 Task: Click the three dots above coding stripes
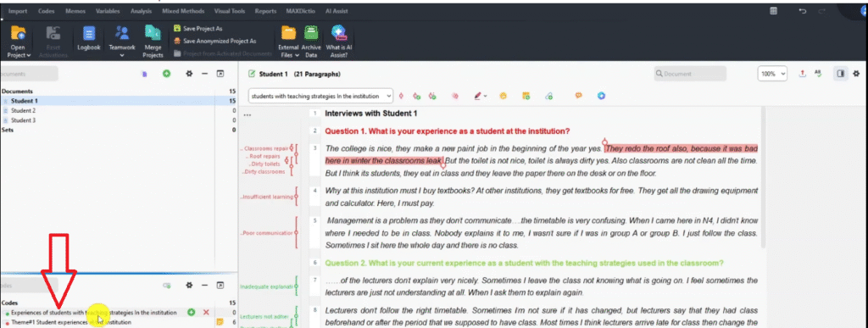coord(247,115)
